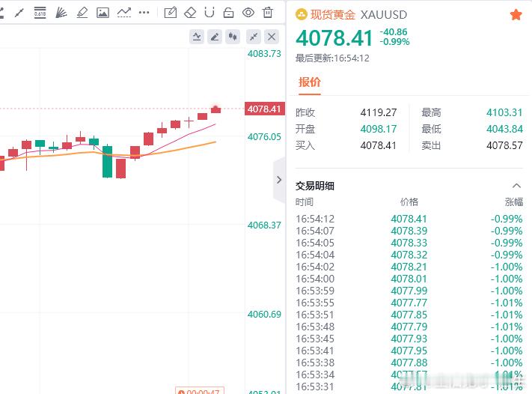Select the trade row at 16:53:45
The width and height of the screenshot is (532, 394).
click(x=409, y=339)
